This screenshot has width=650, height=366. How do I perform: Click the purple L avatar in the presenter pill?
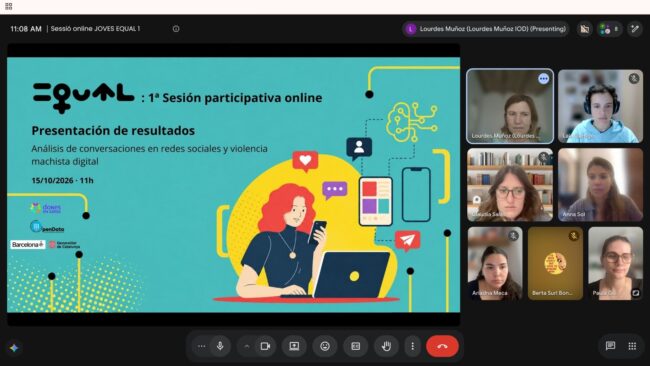click(410, 29)
